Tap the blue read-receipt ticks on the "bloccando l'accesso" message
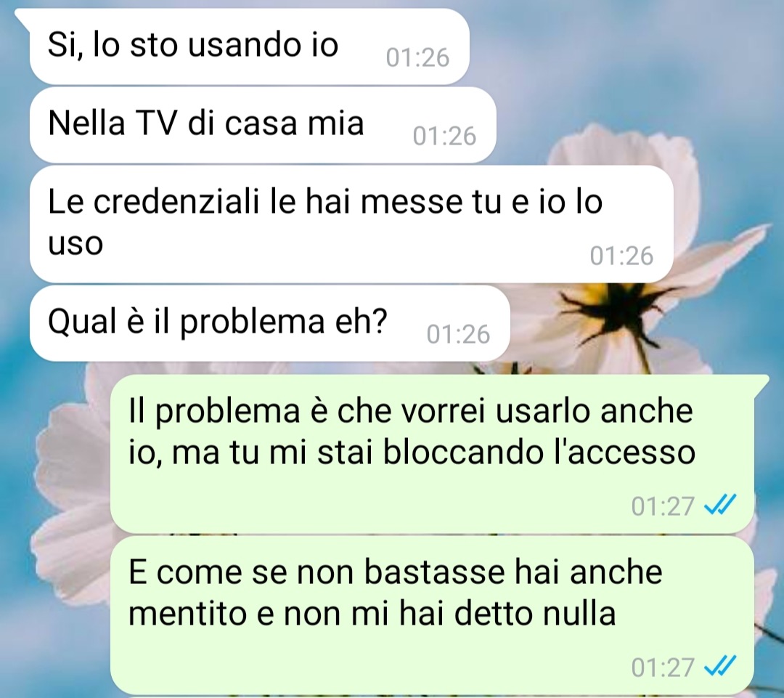This screenshot has width=784, height=698. coord(719,504)
